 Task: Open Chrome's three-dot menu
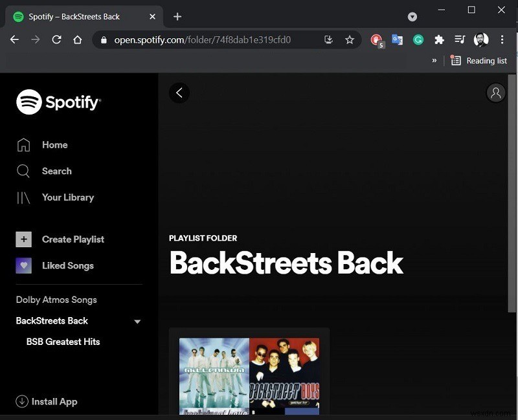(502, 39)
